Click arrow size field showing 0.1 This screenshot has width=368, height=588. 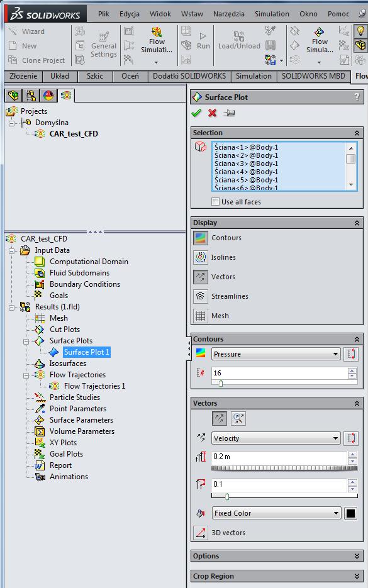pos(279,484)
